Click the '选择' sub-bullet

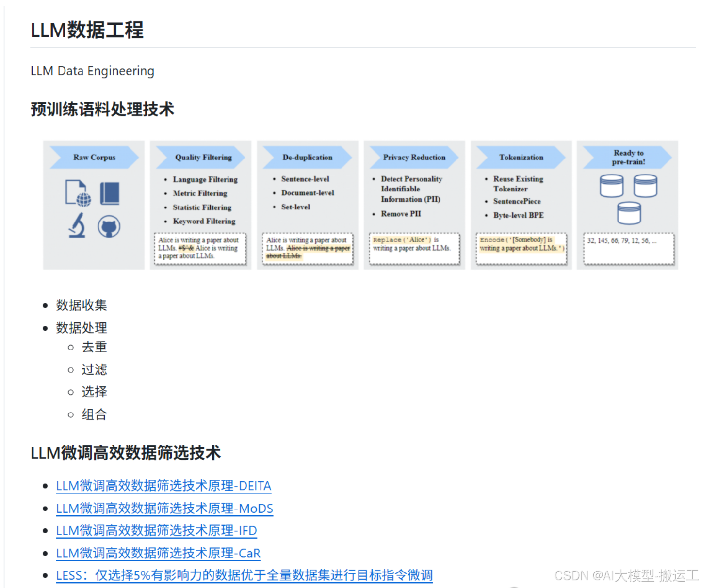pos(94,392)
